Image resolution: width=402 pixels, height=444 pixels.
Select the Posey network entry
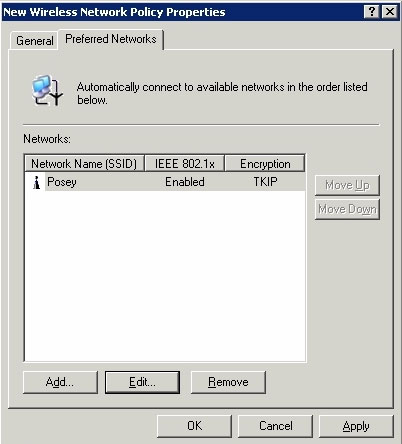[165, 182]
